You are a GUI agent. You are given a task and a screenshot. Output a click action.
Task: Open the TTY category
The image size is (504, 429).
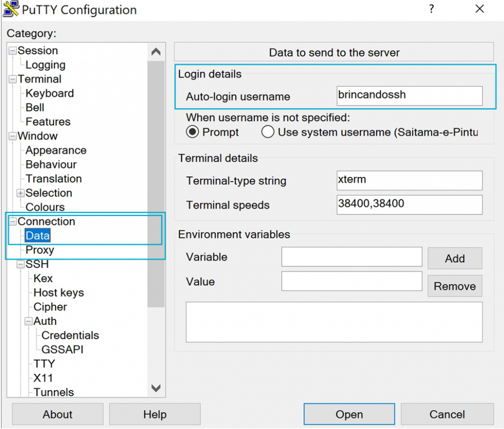coord(44,363)
